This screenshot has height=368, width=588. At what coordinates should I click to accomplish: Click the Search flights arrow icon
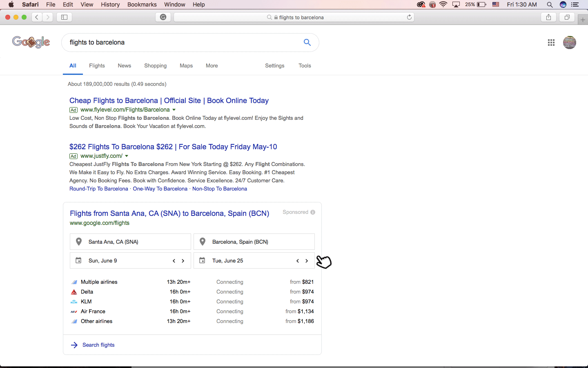(x=74, y=345)
